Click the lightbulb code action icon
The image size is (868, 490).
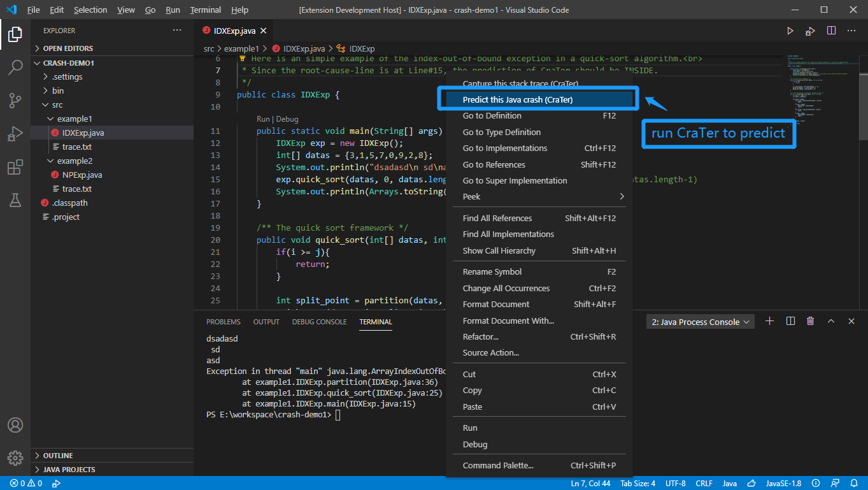tap(243, 58)
